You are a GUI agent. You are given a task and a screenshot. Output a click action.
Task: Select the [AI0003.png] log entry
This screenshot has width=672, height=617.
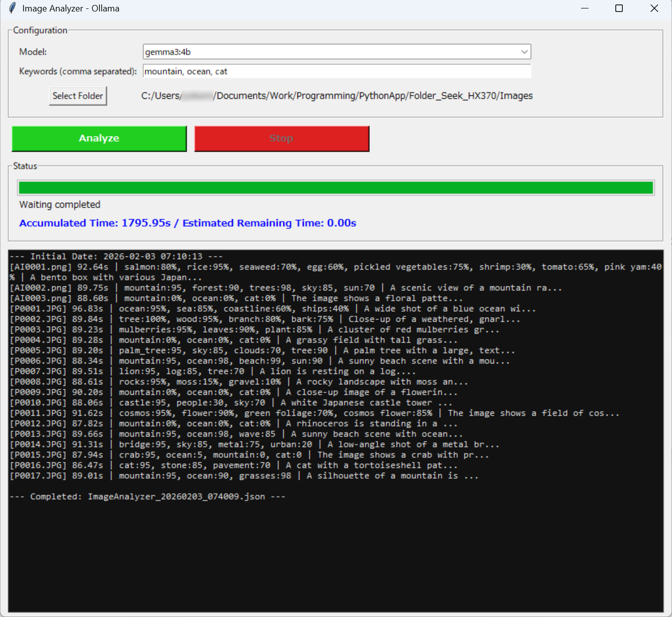pos(236,298)
